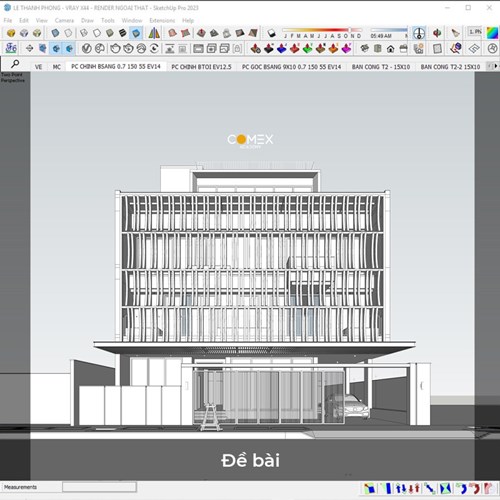Click the house Home view icon
This screenshot has height=500, width=500.
(391, 49)
